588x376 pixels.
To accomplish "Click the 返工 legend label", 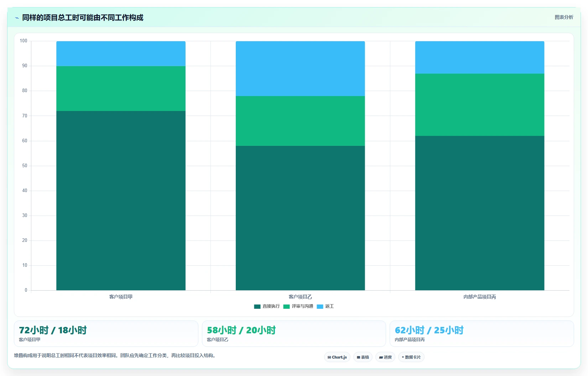I will pyautogui.click(x=329, y=306).
